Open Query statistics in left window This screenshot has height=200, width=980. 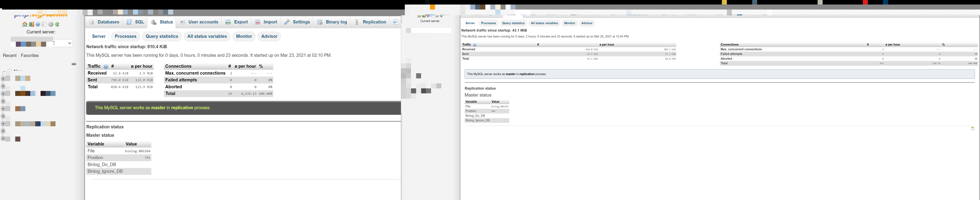tap(162, 36)
